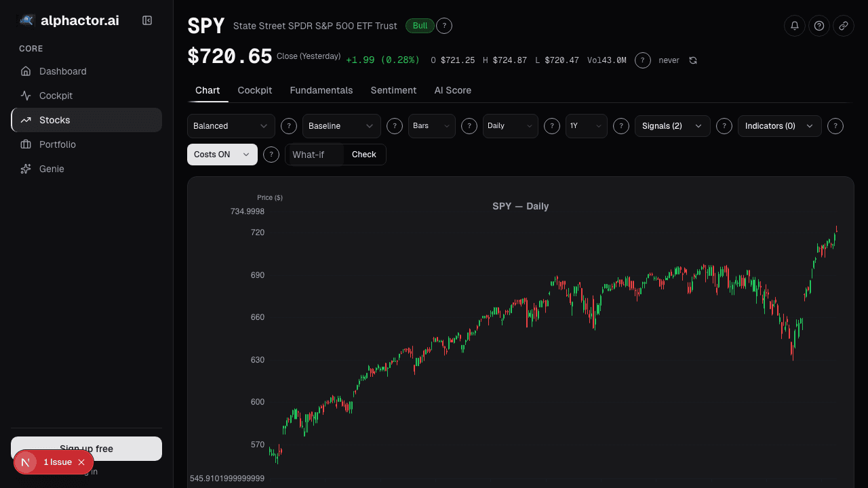Open the help circle icon at top right
The width and height of the screenshot is (868, 488).
(819, 26)
